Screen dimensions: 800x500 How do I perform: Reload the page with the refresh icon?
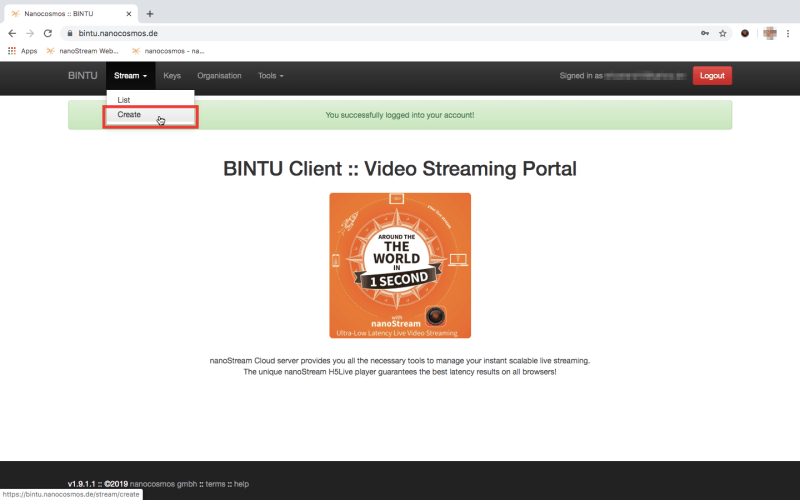(x=47, y=33)
